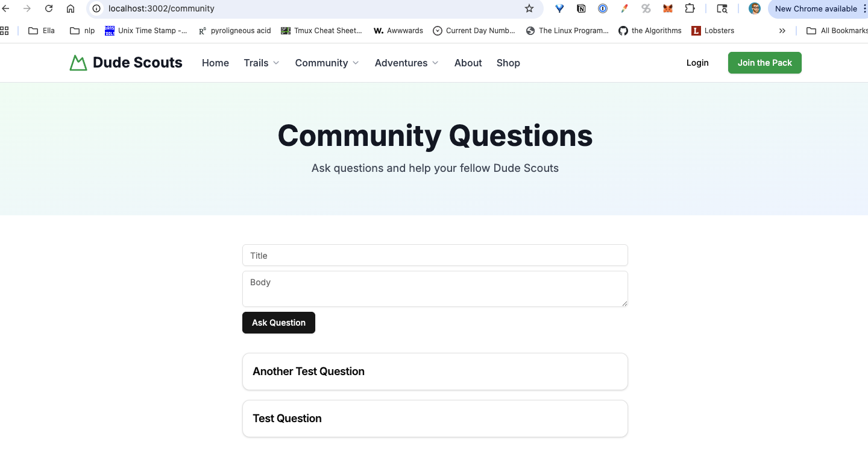This screenshot has width=868, height=471.
Task: Click the browser reload icon
Action: pyautogui.click(x=49, y=8)
